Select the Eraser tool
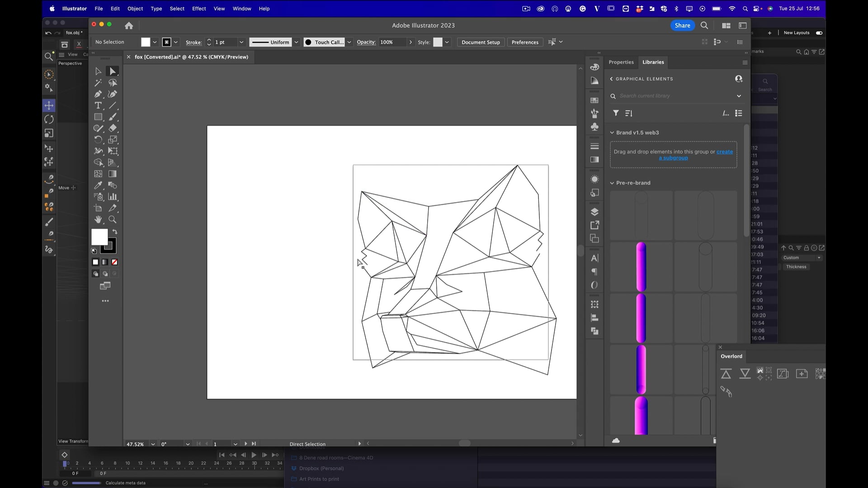 pos(113,128)
